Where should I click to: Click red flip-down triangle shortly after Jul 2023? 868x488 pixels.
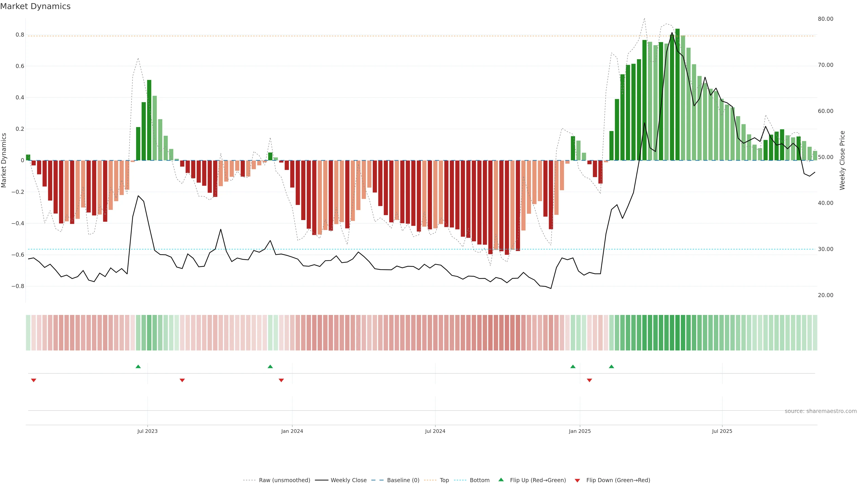coord(182,380)
